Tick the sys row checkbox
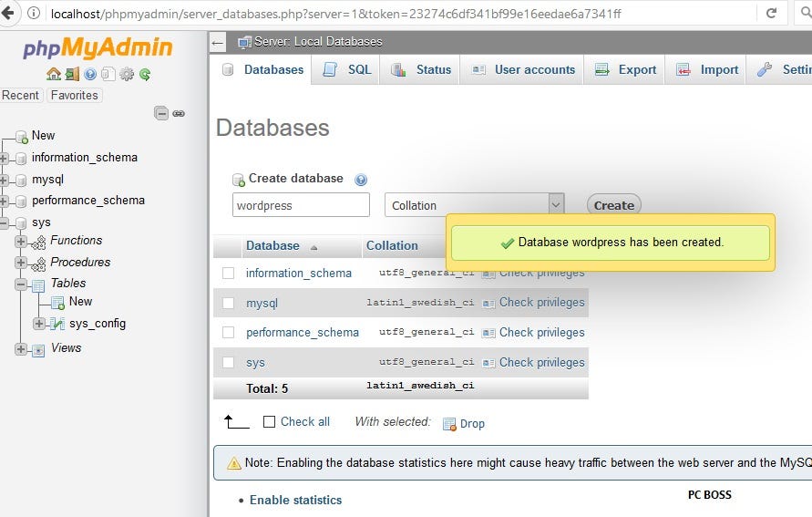812x517 pixels. coord(229,363)
